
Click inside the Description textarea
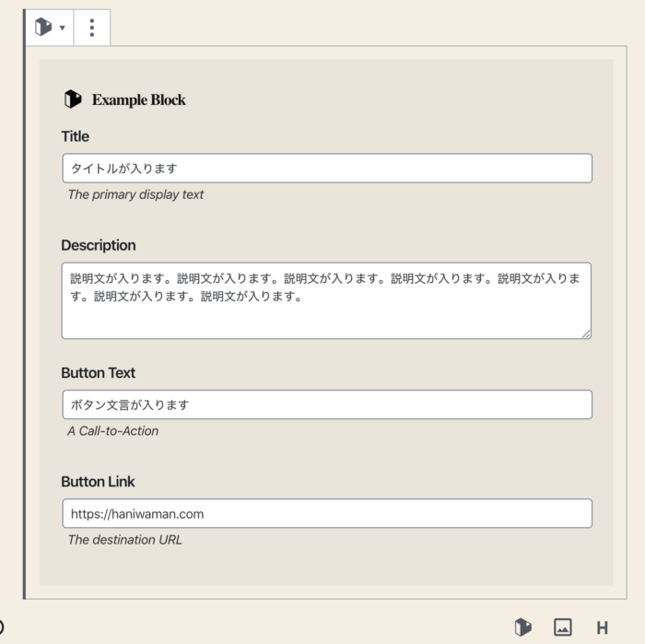(x=327, y=300)
